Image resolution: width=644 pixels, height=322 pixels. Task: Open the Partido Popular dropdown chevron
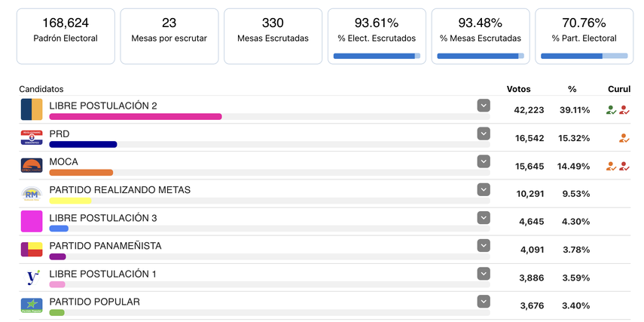coord(484,302)
